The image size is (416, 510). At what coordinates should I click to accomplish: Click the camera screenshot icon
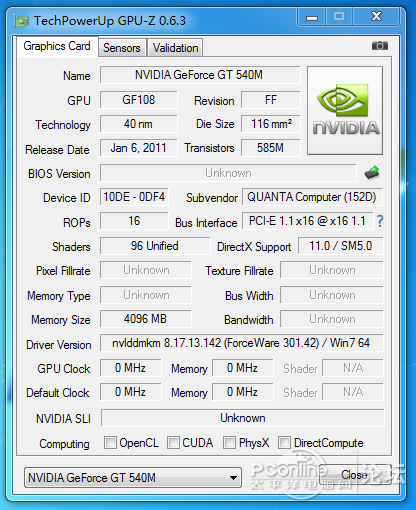(380, 46)
